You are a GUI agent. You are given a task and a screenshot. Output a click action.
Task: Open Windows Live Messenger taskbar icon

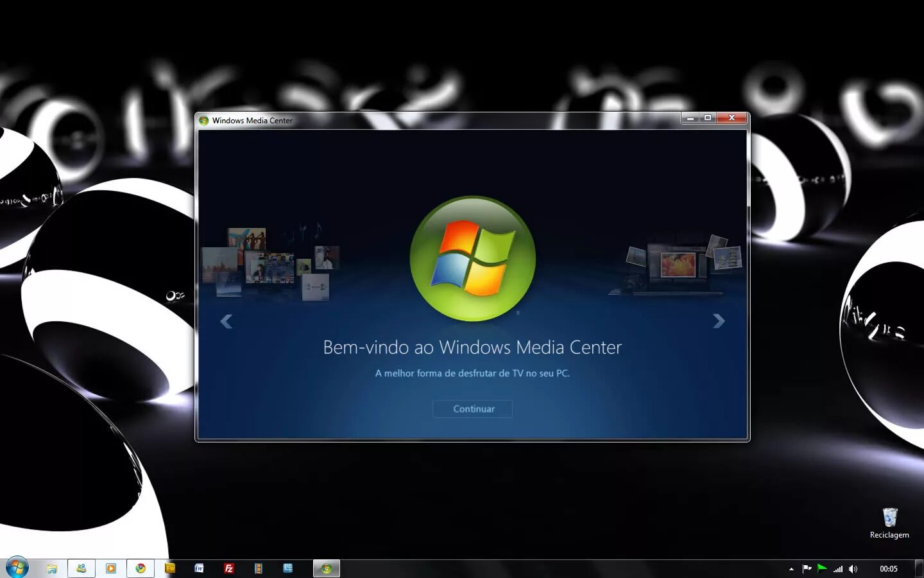pyautogui.click(x=81, y=568)
